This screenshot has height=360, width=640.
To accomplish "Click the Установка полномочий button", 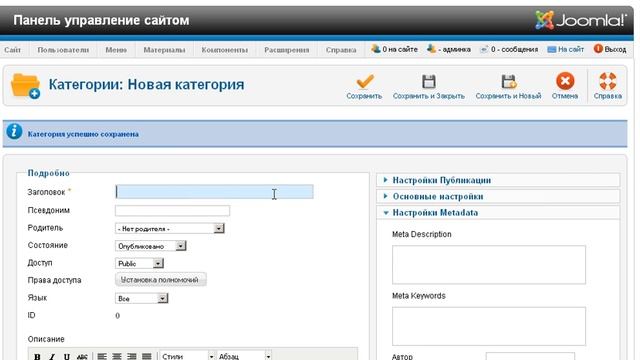I will pos(160,280).
